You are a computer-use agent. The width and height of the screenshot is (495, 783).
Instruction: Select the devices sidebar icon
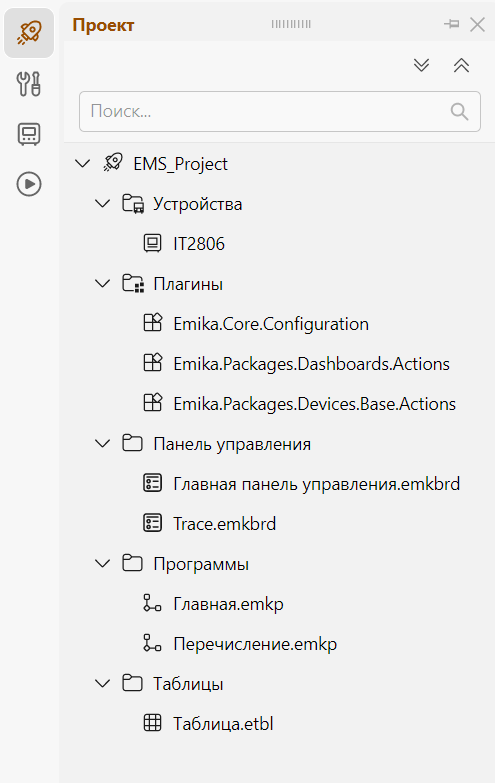click(29, 134)
